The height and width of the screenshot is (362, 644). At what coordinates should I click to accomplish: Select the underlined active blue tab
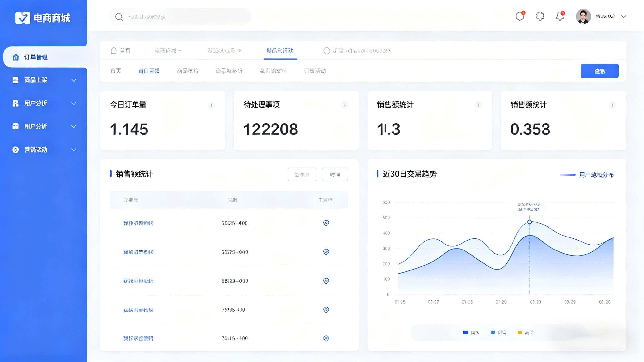click(280, 51)
